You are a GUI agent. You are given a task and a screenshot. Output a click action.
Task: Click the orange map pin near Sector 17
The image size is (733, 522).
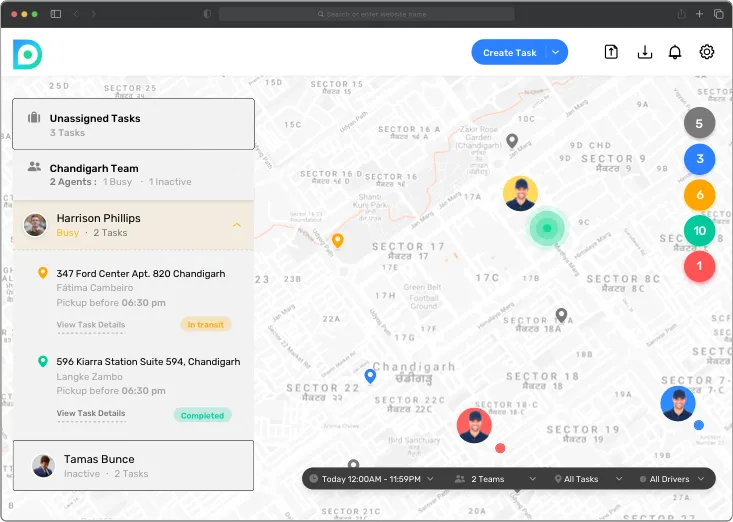pyautogui.click(x=338, y=241)
